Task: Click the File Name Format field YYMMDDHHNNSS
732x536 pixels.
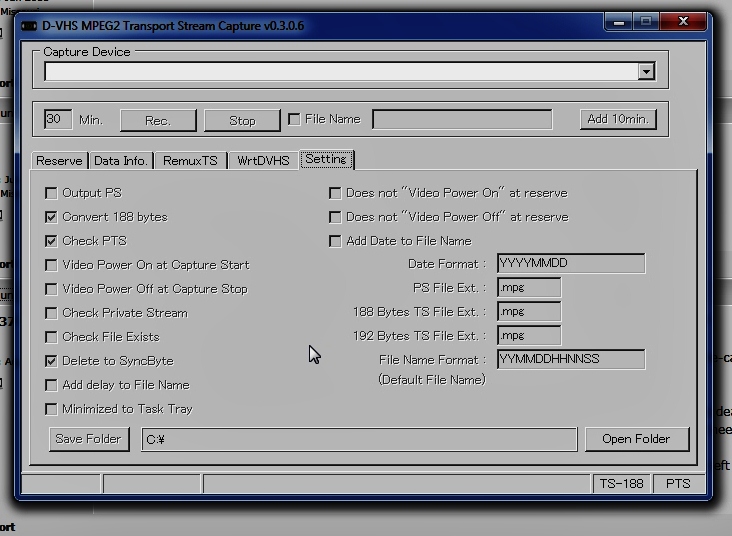Action: point(571,360)
